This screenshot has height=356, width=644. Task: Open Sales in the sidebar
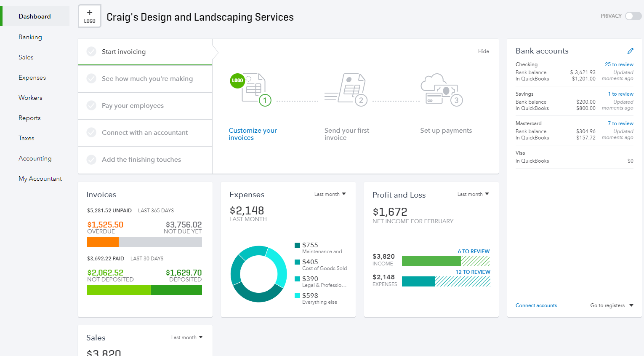click(x=26, y=57)
